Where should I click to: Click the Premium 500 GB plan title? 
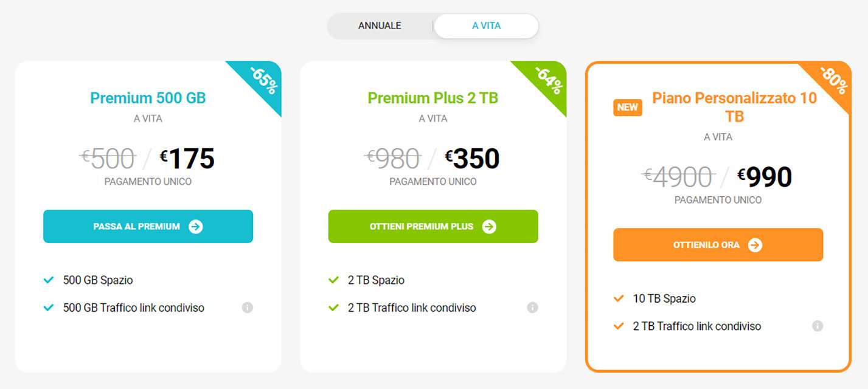coord(148,98)
